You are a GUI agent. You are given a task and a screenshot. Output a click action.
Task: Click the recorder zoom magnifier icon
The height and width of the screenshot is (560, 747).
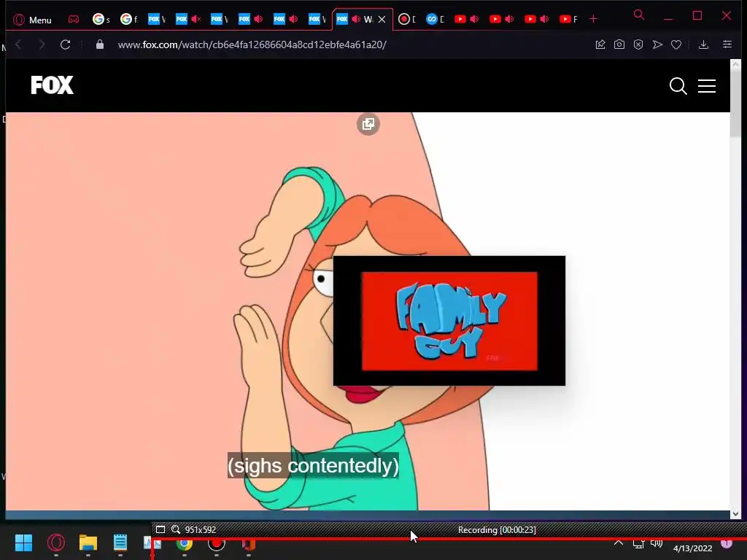(x=176, y=529)
